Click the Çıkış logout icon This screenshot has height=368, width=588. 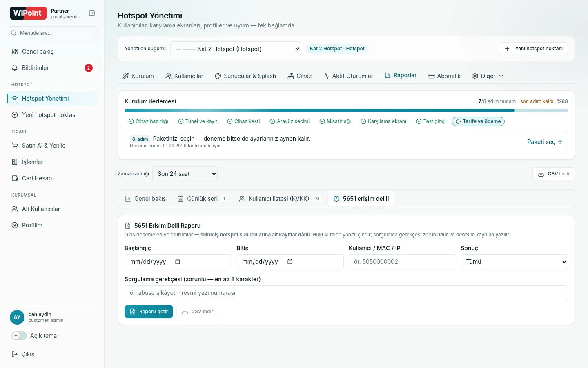(15, 354)
